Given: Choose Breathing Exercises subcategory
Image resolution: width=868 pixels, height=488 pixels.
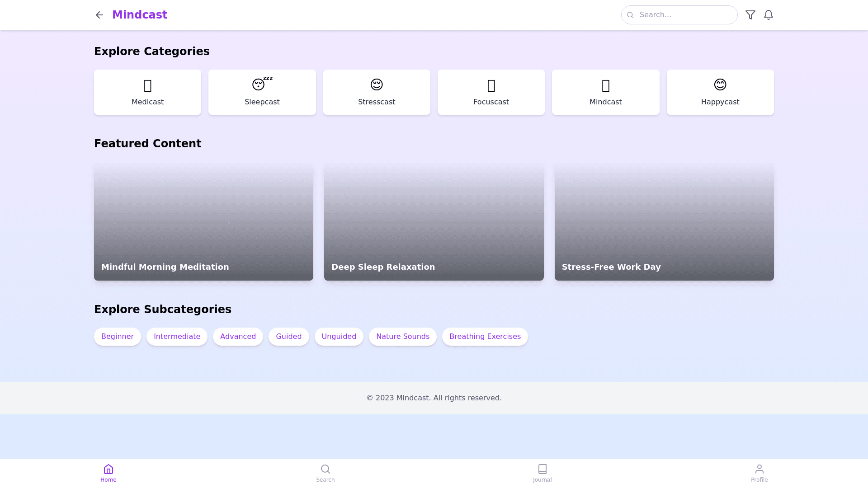Looking at the screenshot, I should (x=485, y=337).
